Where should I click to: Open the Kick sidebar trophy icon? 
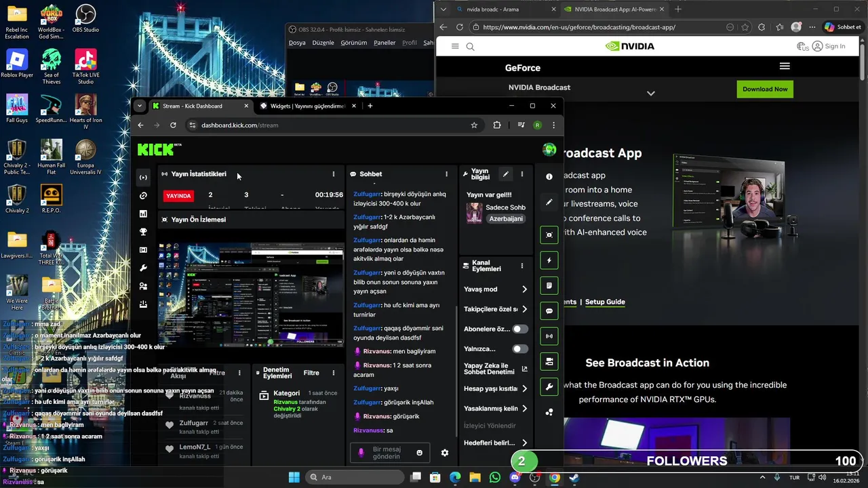coord(143,232)
